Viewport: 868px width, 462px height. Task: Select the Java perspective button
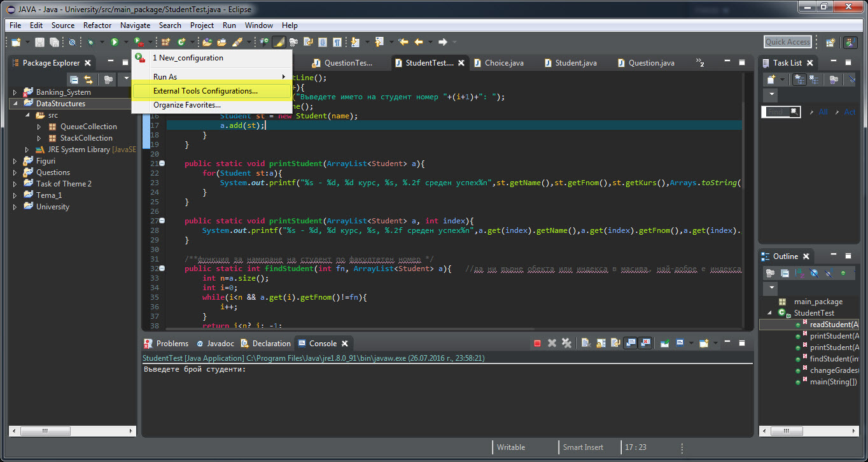(x=850, y=43)
